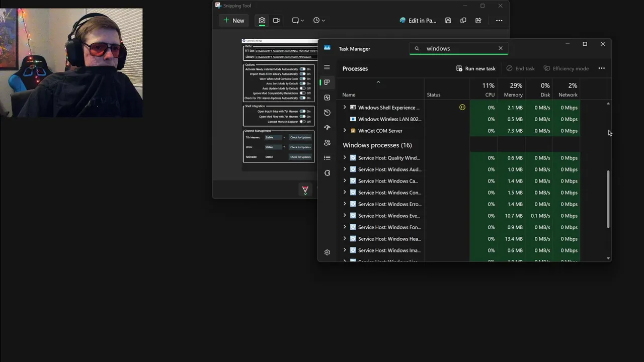This screenshot has width=644, height=362.
Task: Open the Performance page in Task Manager sidebar
Action: tap(327, 98)
